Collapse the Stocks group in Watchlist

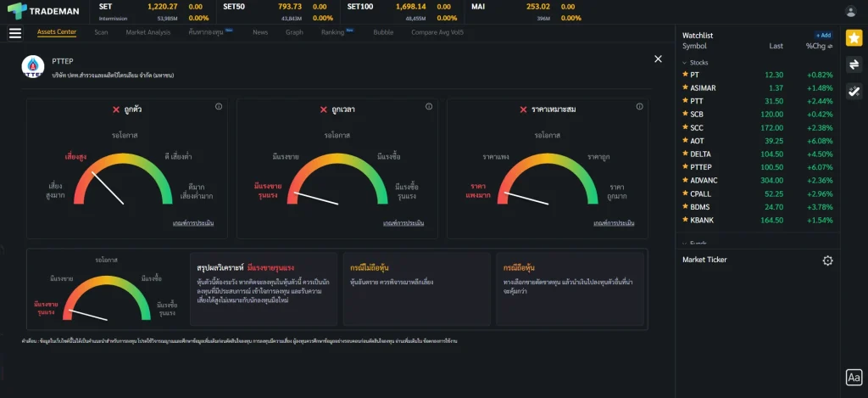click(x=685, y=63)
